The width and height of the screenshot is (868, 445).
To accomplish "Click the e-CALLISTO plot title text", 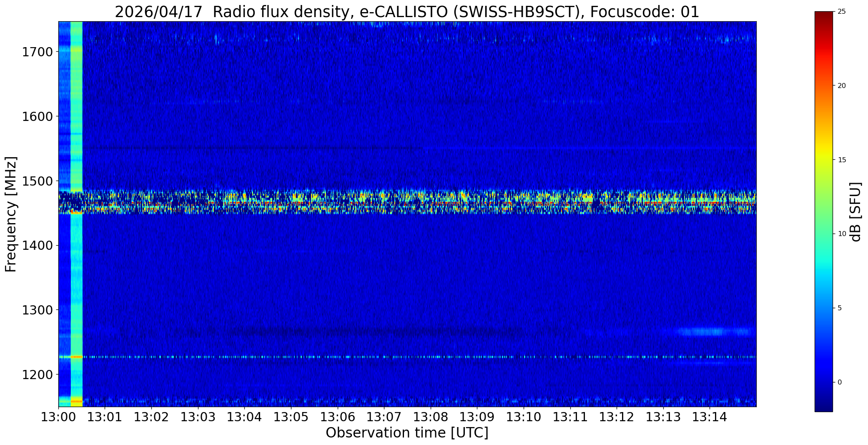I will (406, 12).
